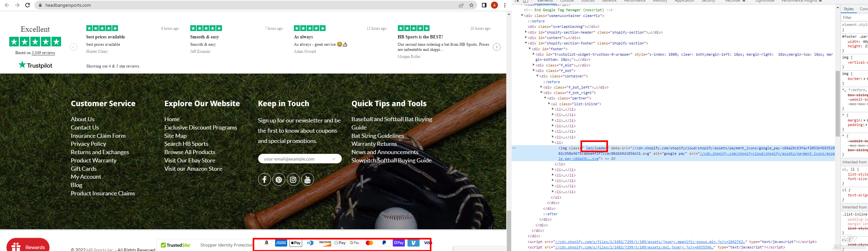
Task: Open the YouTube social icon
Action: pos(307,180)
